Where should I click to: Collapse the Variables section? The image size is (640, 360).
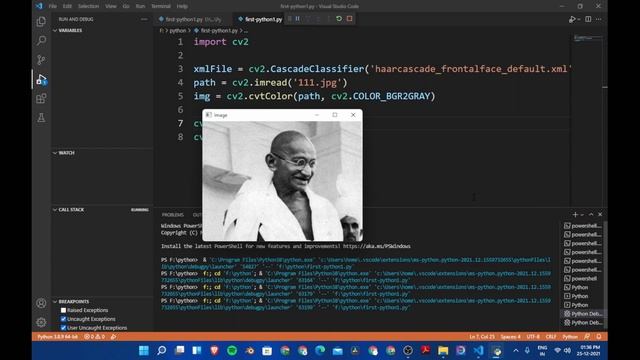click(x=55, y=31)
